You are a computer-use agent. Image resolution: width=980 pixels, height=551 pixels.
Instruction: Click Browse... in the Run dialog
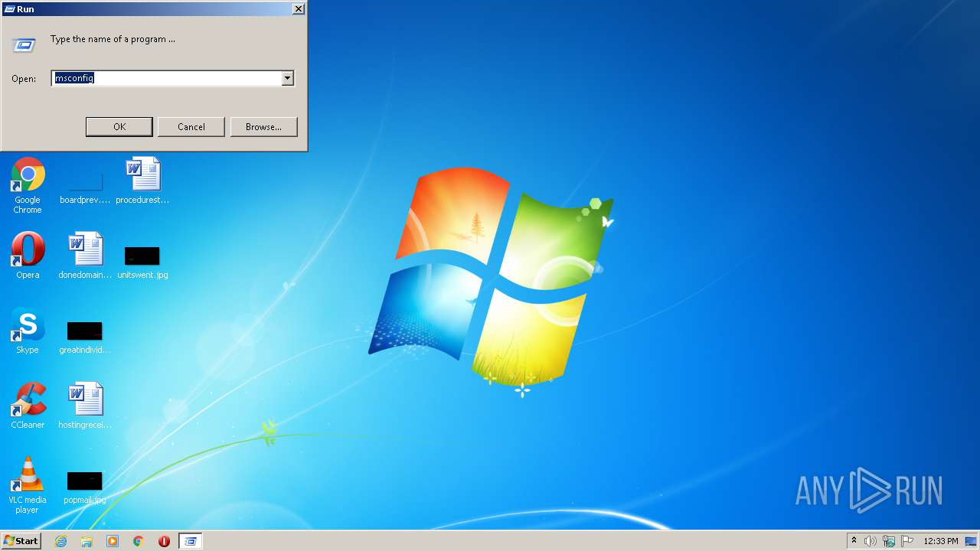tap(263, 127)
